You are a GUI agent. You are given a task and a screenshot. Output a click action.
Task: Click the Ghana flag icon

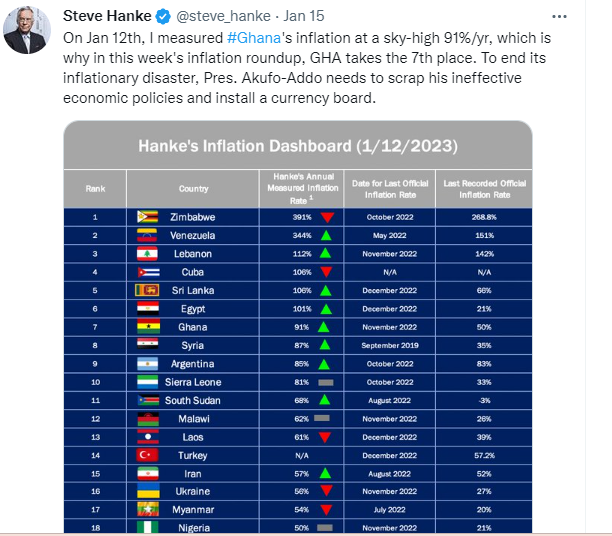coord(148,327)
